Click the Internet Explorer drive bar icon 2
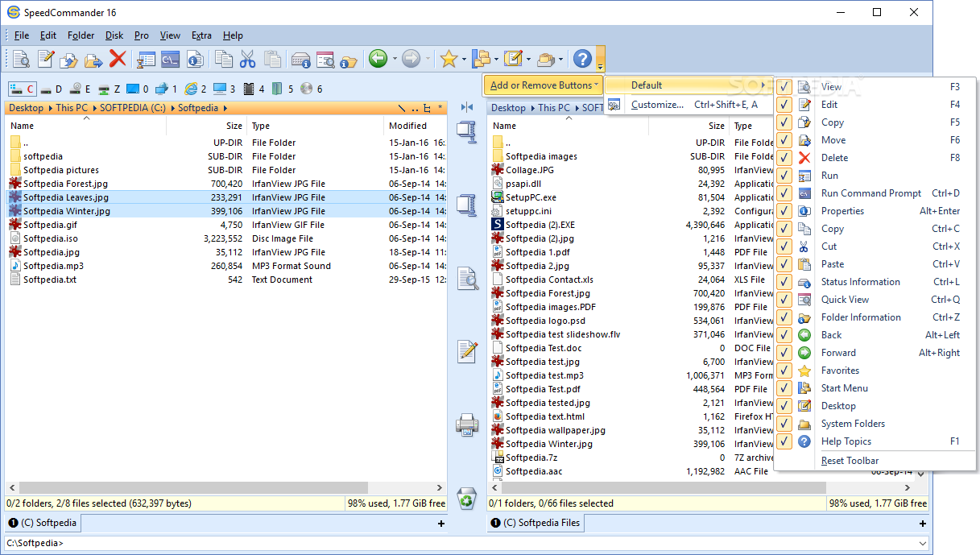980x555 pixels. click(196, 89)
